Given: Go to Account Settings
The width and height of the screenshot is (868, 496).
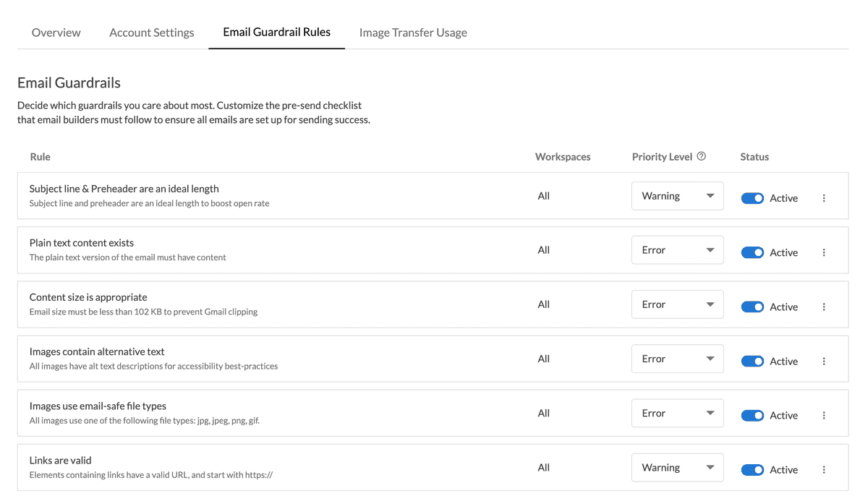Looking at the screenshot, I should (151, 32).
